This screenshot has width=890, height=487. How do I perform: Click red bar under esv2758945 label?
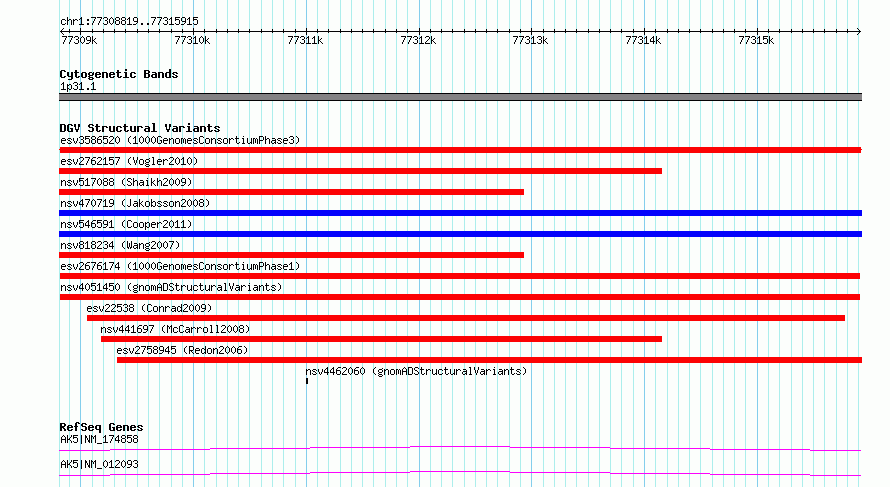(x=489, y=360)
